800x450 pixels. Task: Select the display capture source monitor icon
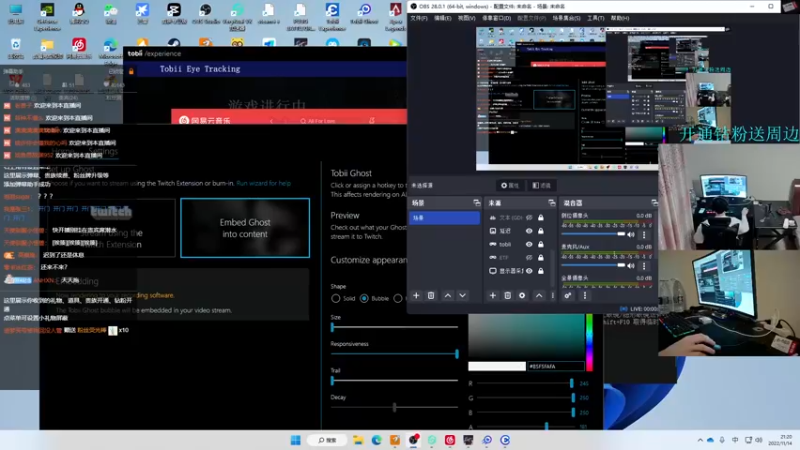pyautogui.click(x=493, y=271)
